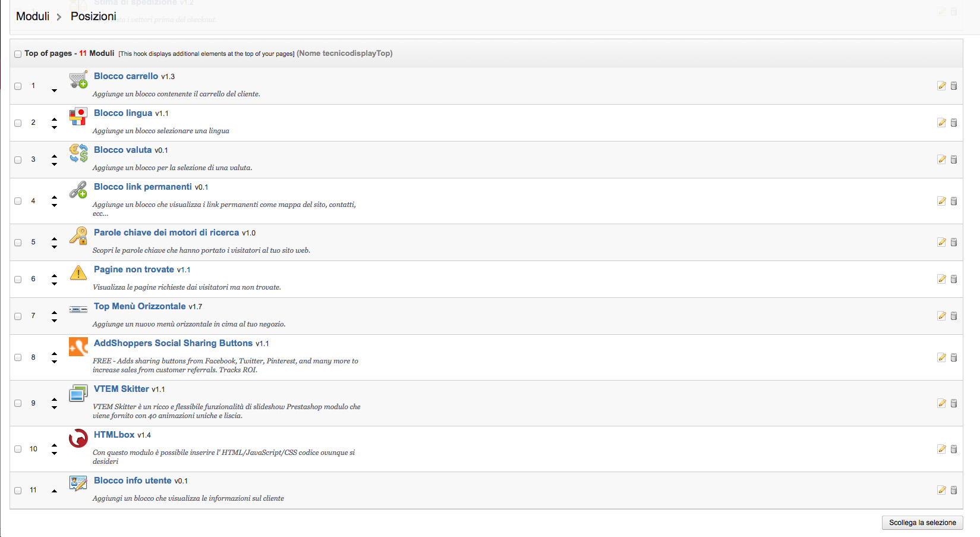This screenshot has height=537, width=980.
Task: Move Blocco lingua up one position
Action: tap(54, 119)
